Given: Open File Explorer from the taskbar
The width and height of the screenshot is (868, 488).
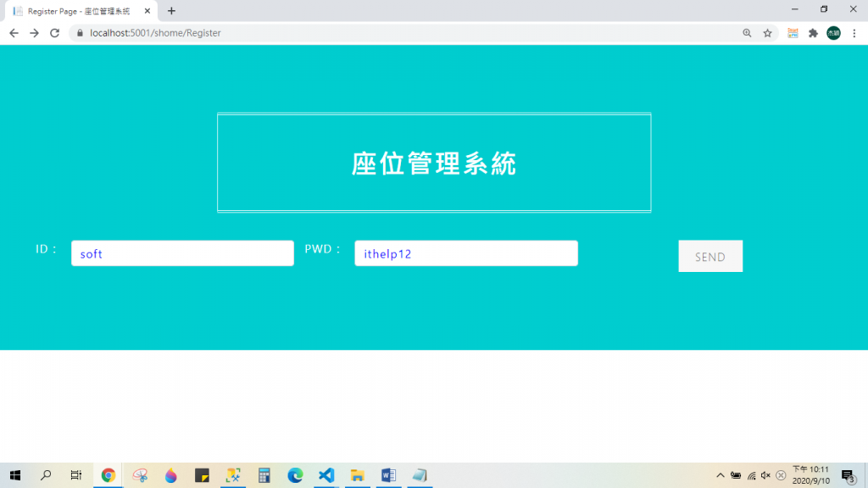Looking at the screenshot, I should click(x=358, y=475).
